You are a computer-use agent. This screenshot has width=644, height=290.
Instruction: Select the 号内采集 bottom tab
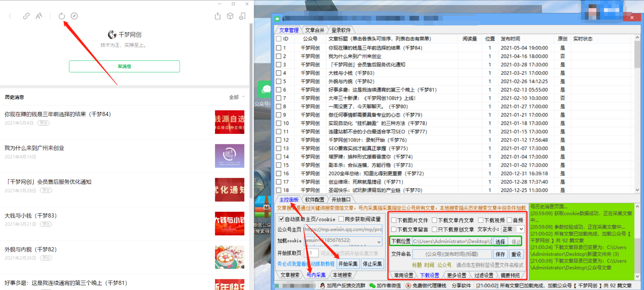coord(316,275)
